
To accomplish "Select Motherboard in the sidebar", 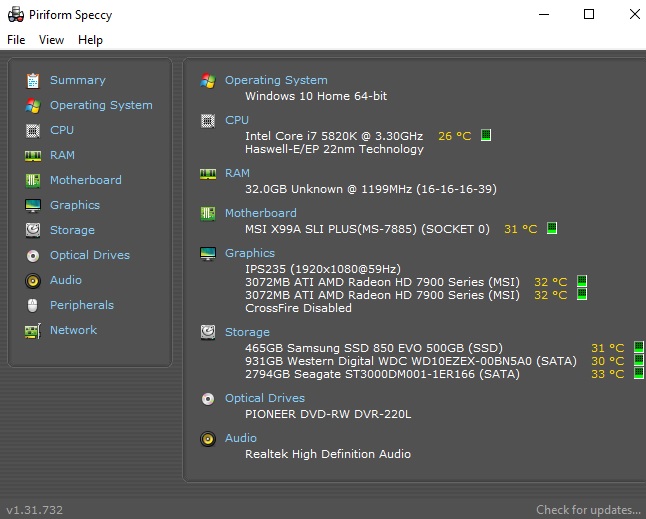I will click(x=86, y=180).
